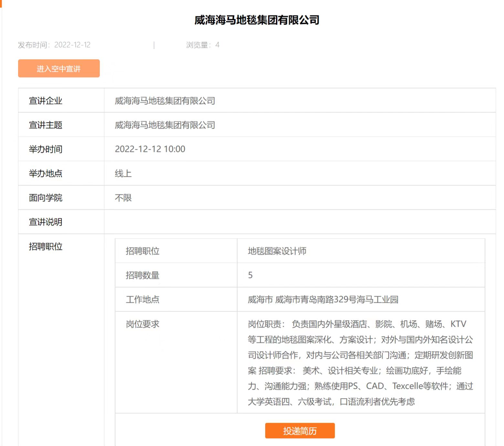
Task: Click the job description paragraph starting 岗位职责
Action: (x=361, y=363)
